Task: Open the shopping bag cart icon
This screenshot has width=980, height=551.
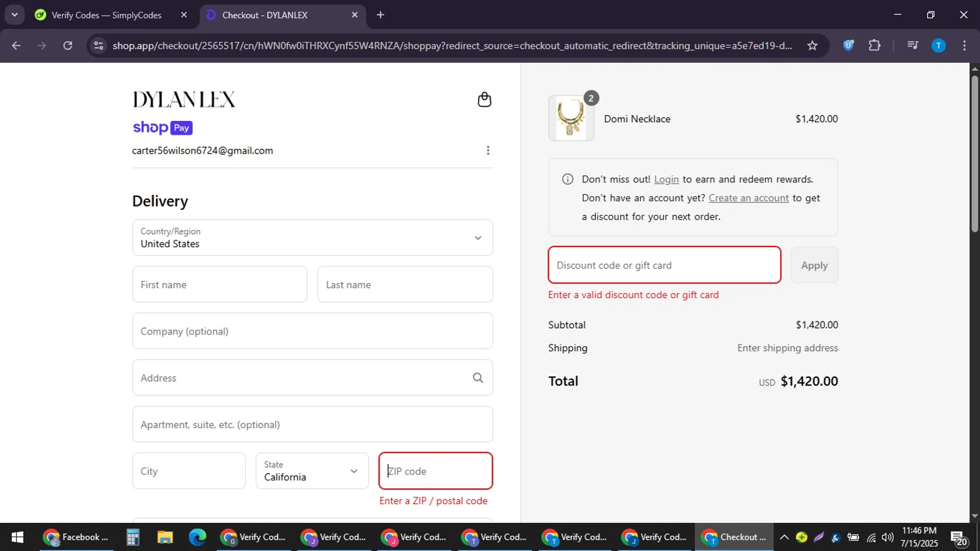Action: click(x=484, y=99)
